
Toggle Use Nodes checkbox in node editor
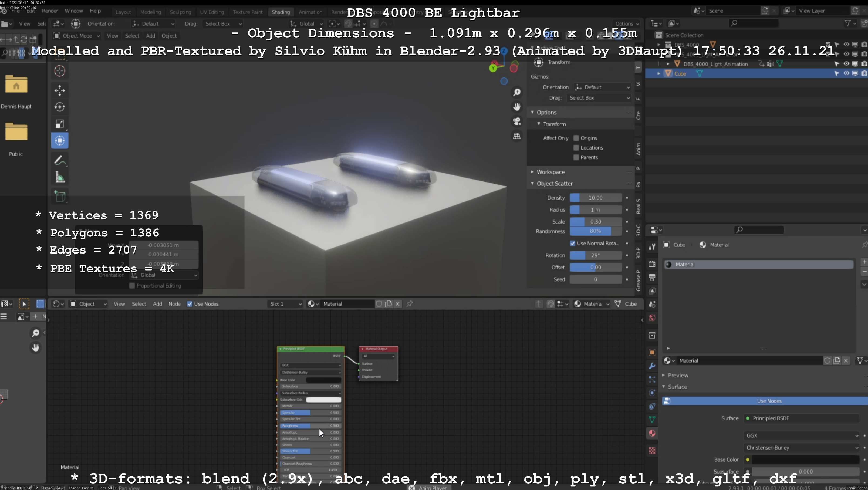(190, 304)
